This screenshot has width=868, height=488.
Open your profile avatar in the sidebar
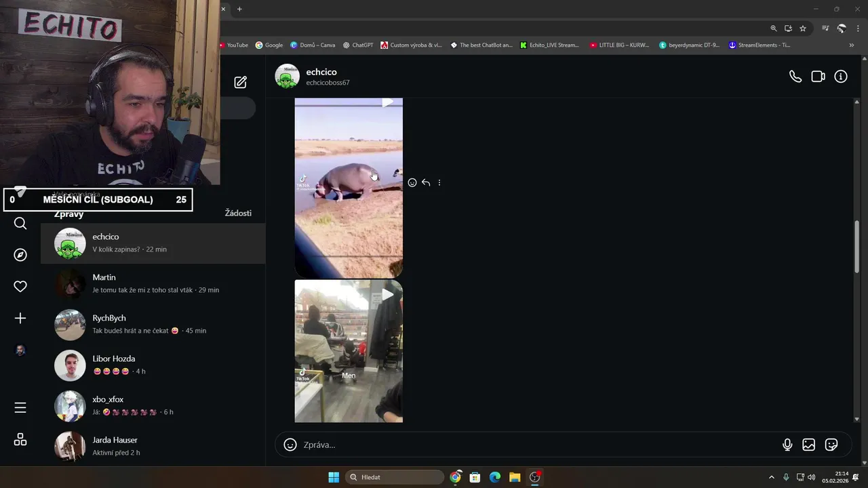20,350
